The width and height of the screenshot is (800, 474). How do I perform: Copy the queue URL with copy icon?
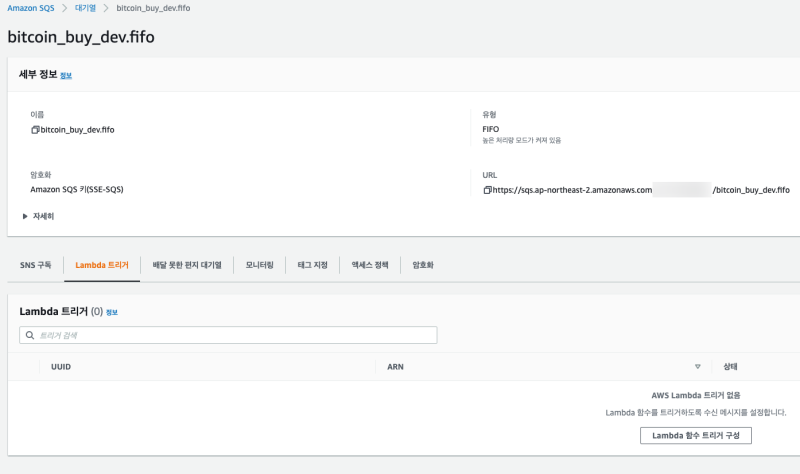487,189
